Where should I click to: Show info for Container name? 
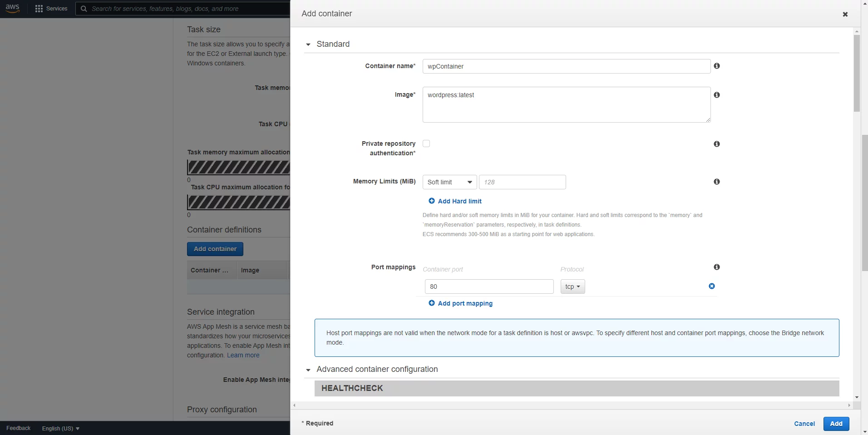pyautogui.click(x=717, y=66)
